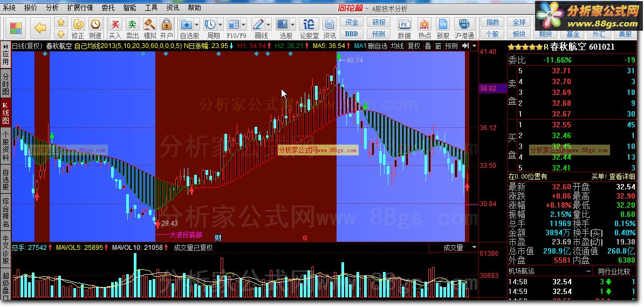This screenshot has width=644, height=307.
Task: Click the 机场航运 sector label
Action: [x=522, y=271]
